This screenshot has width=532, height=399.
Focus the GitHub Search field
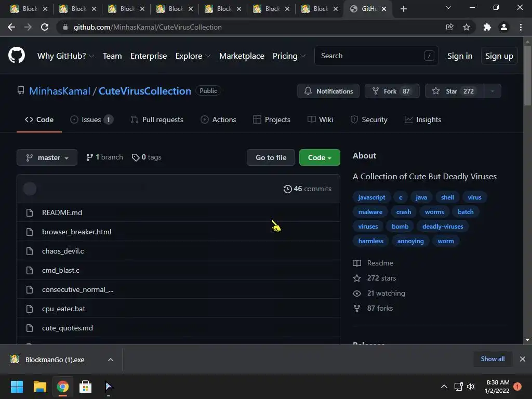point(376,56)
